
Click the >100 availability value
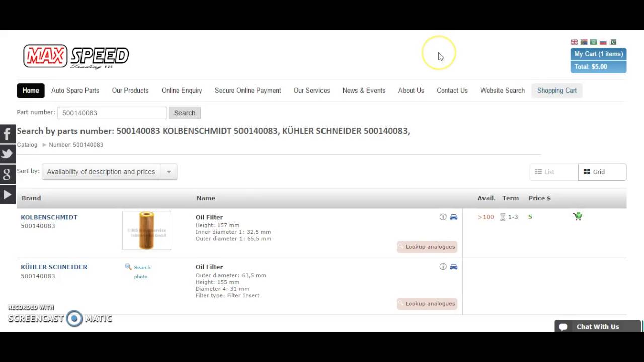(x=486, y=217)
